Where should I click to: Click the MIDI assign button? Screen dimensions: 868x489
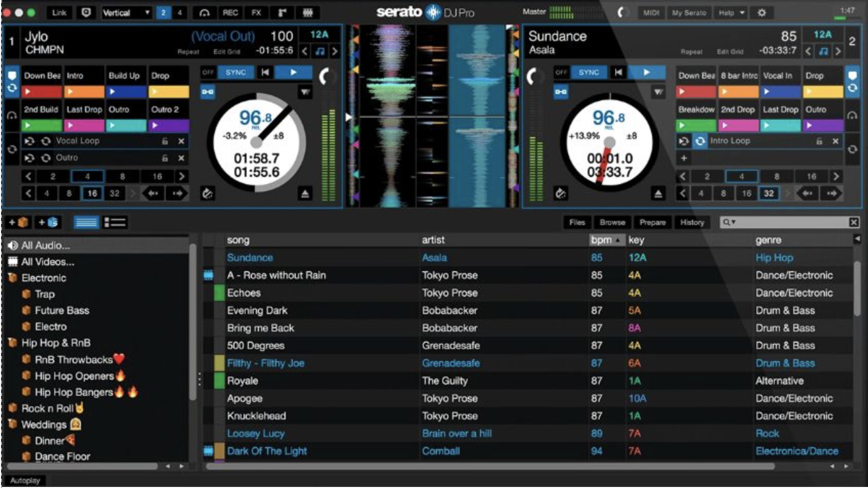pyautogui.click(x=651, y=13)
